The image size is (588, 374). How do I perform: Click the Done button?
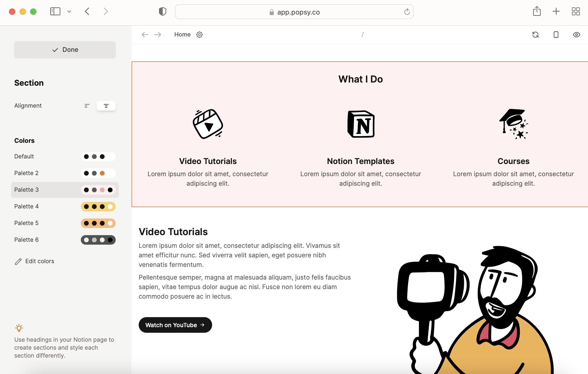(x=65, y=50)
